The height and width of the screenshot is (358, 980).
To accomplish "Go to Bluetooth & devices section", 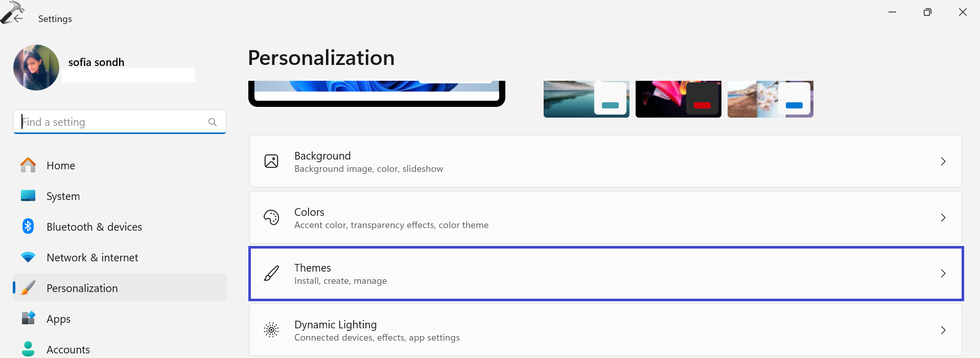I will (x=94, y=227).
